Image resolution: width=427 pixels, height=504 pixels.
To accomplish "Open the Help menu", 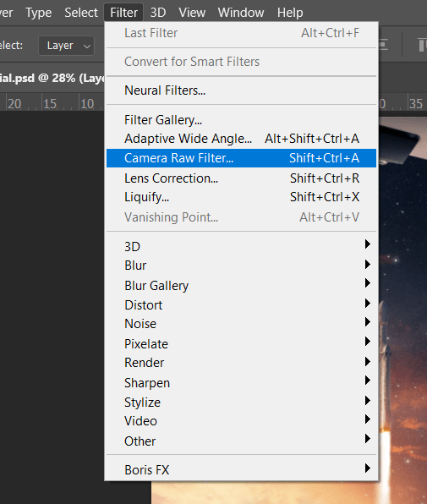I will tap(290, 13).
